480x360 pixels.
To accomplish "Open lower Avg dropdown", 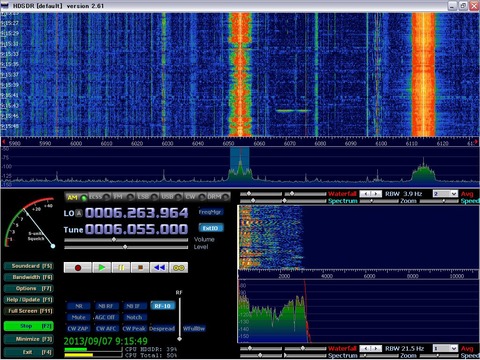I will tap(445, 348).
